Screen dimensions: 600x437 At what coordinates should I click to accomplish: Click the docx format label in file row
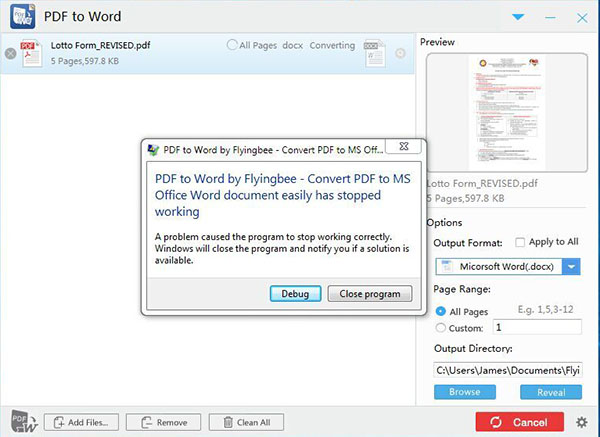pos(292,45)
